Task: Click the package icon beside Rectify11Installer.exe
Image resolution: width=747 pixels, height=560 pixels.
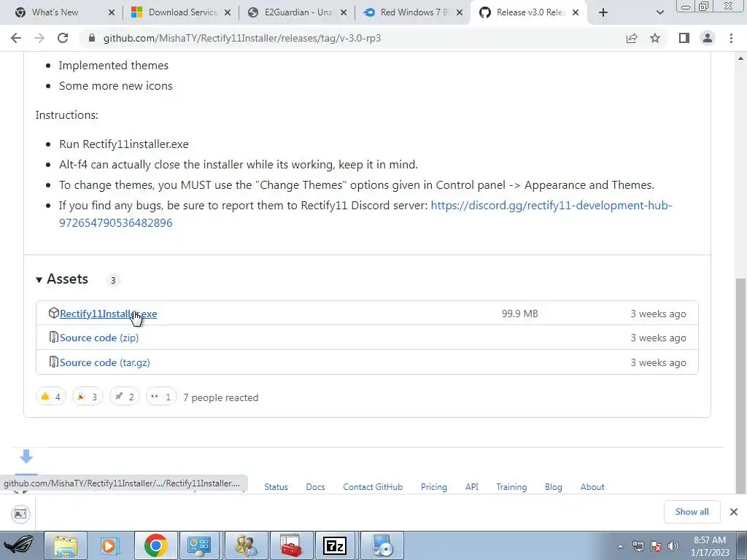Action: pyautogui.click(x=54, y=313)
